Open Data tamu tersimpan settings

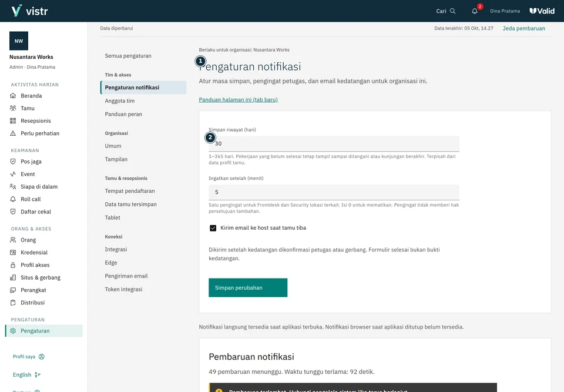(130, 205)
